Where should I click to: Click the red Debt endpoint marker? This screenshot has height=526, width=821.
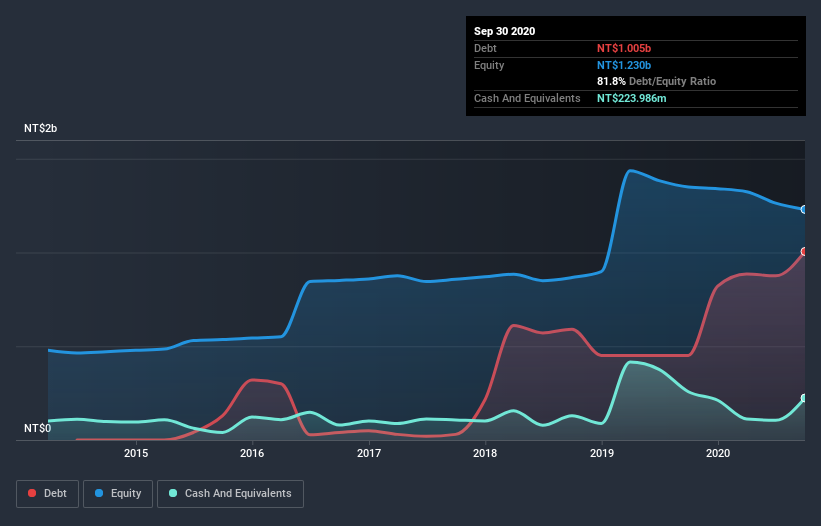pos(804,252)
